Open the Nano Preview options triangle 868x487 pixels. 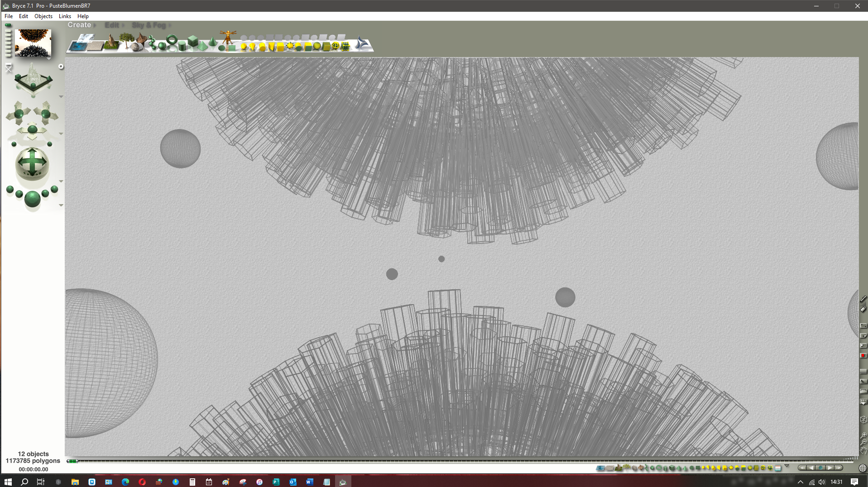tap(48, 59)
